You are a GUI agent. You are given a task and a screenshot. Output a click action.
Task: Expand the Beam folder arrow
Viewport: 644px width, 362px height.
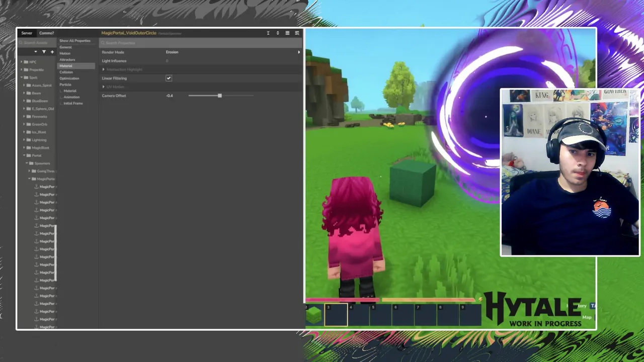[x=25, y=93]
